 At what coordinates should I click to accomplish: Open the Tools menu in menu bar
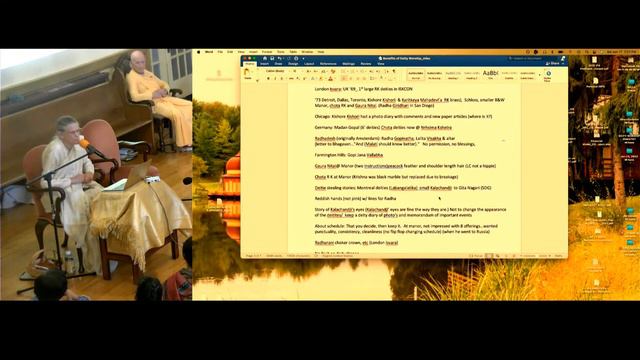pos(281,52)
